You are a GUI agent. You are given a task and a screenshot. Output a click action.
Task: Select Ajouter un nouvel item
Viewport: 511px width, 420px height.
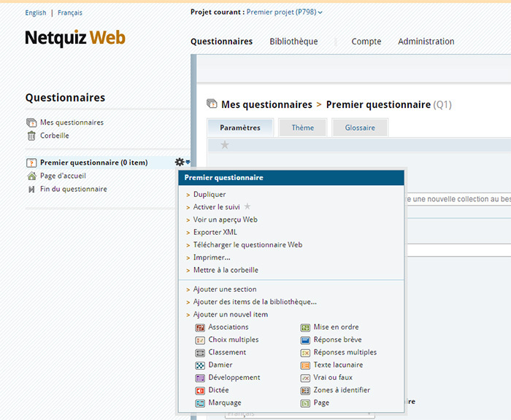(x=231, y=314)
